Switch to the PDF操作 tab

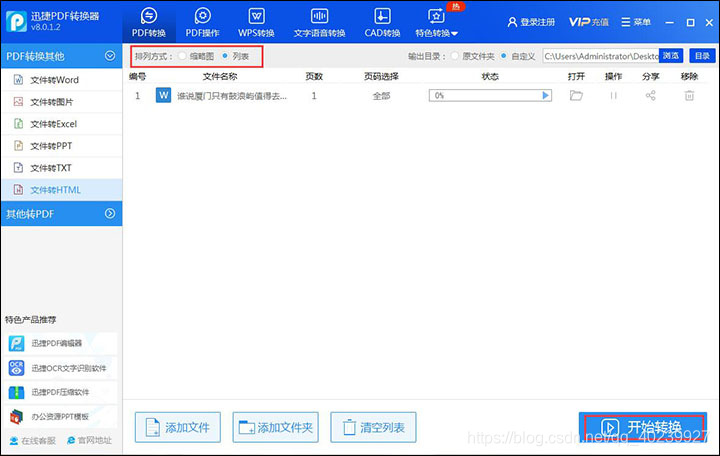point(202,23)
